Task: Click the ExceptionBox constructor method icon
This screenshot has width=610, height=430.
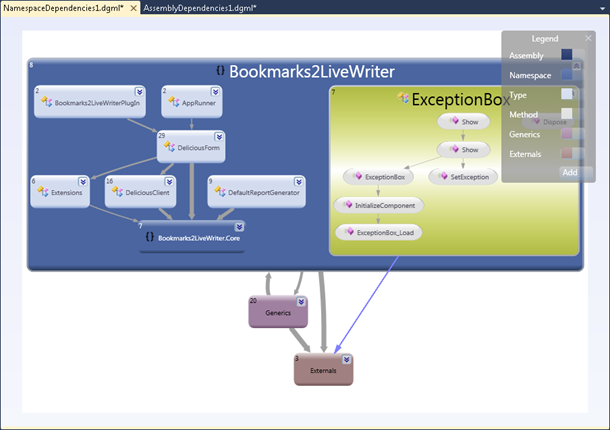Action: (x=357, y=176)
